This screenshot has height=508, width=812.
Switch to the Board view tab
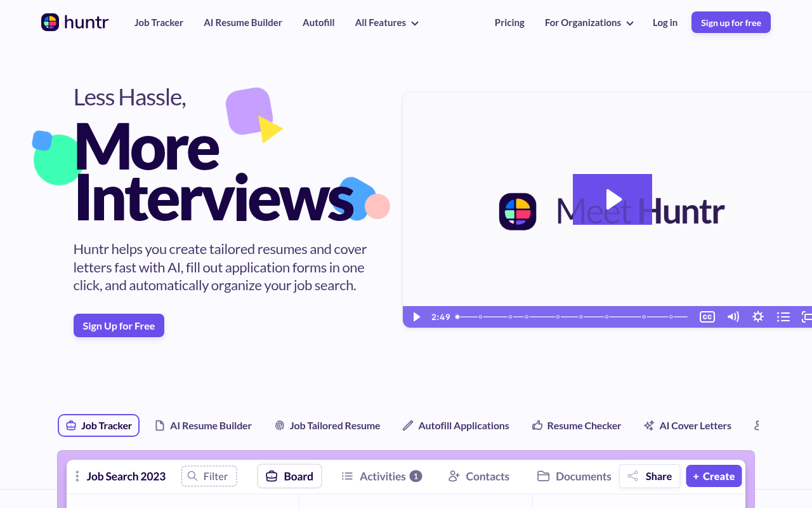[289, 476]
